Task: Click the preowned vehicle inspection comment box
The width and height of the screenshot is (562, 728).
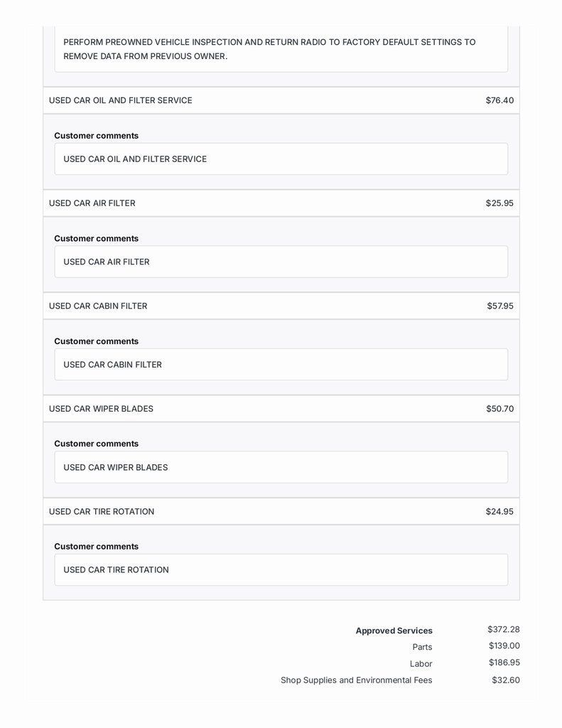Action: tap(281, 49)
